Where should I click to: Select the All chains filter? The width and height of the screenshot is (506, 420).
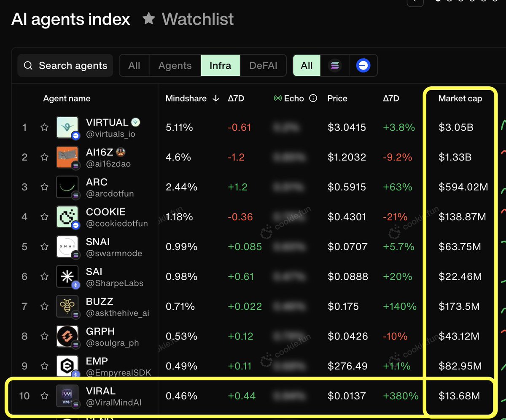click(x=307, y=66)
